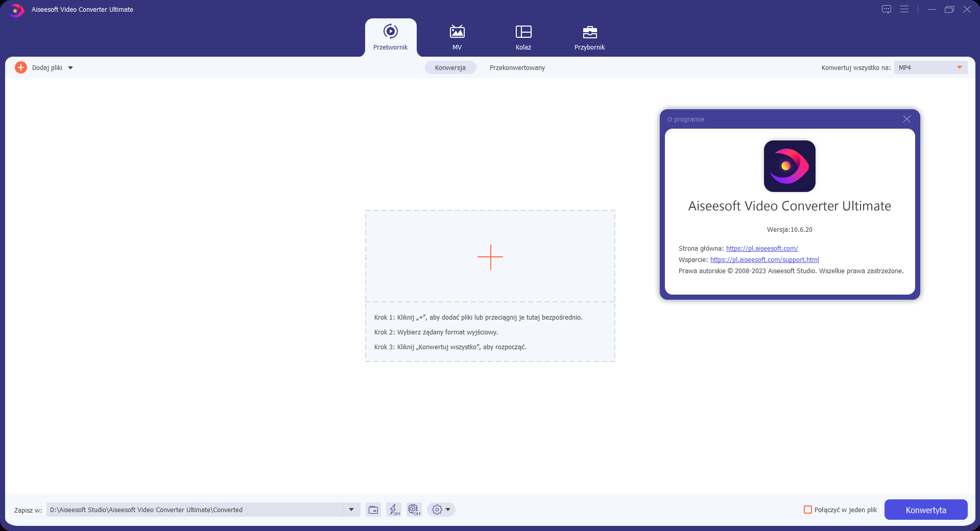Click the large plus in the drop zone

click(x=490, y=257)
